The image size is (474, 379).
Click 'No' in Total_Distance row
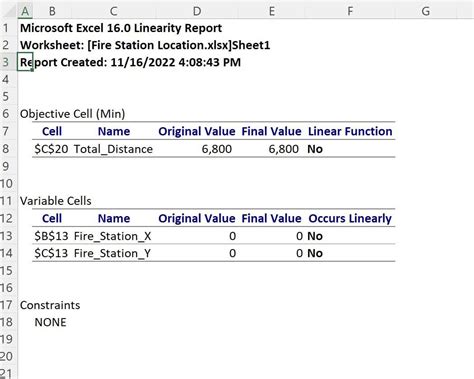(x=315, y=149)
